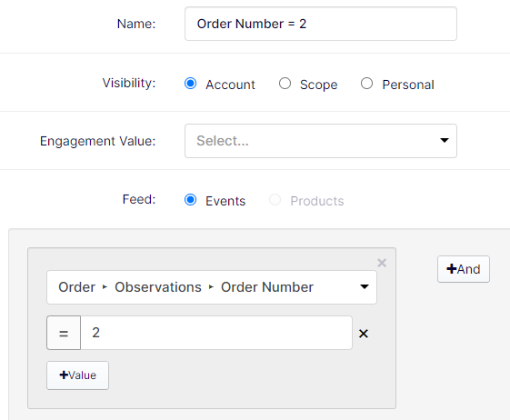Click the Name field containing Order Number = 2
This screenshot has width=510, height=420.
point(321,24)
